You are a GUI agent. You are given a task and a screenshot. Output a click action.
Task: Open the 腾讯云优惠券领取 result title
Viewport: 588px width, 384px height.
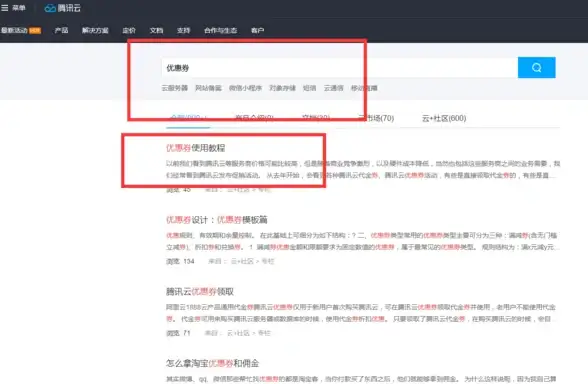pyautogui.click(x=200, y=291)
